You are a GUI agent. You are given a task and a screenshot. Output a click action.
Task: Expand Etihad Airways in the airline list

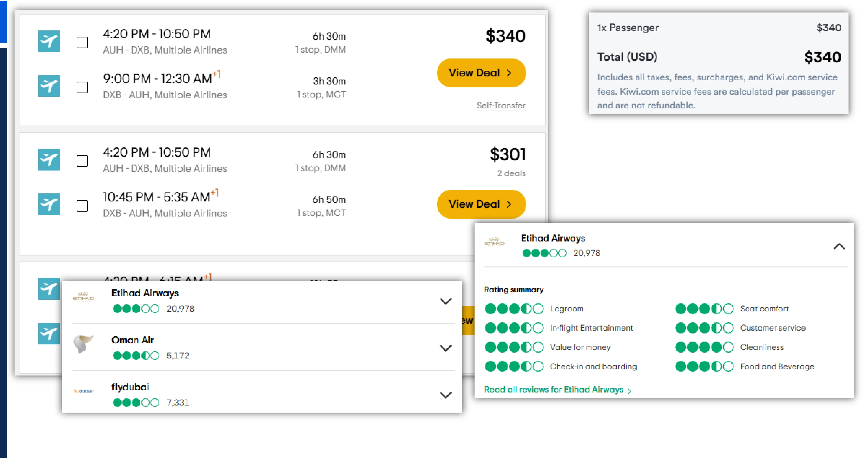(x=445, y=301)
